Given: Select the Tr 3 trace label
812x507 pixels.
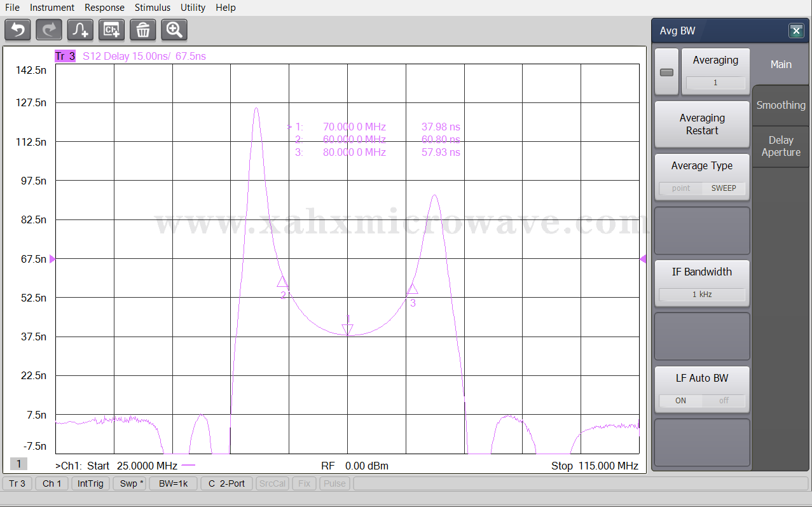Looking at the screenshot, I should [x=65, y=56].
